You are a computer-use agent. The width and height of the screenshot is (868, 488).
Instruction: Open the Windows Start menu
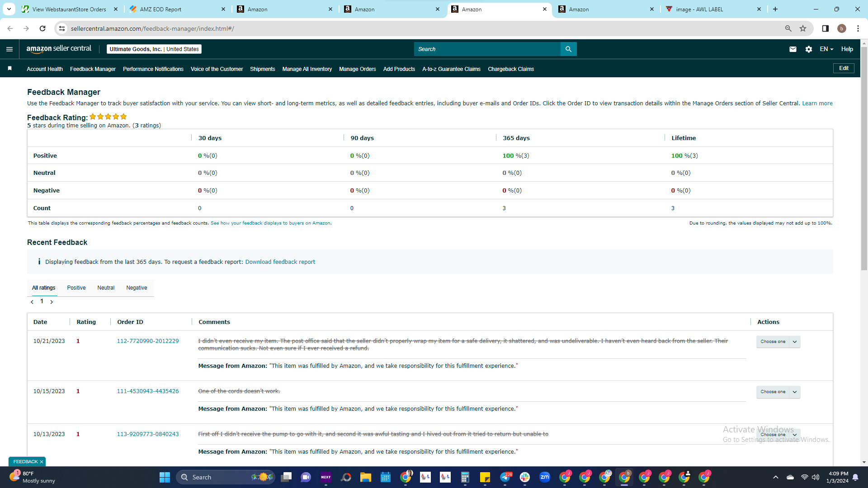(x=165, y=477)
